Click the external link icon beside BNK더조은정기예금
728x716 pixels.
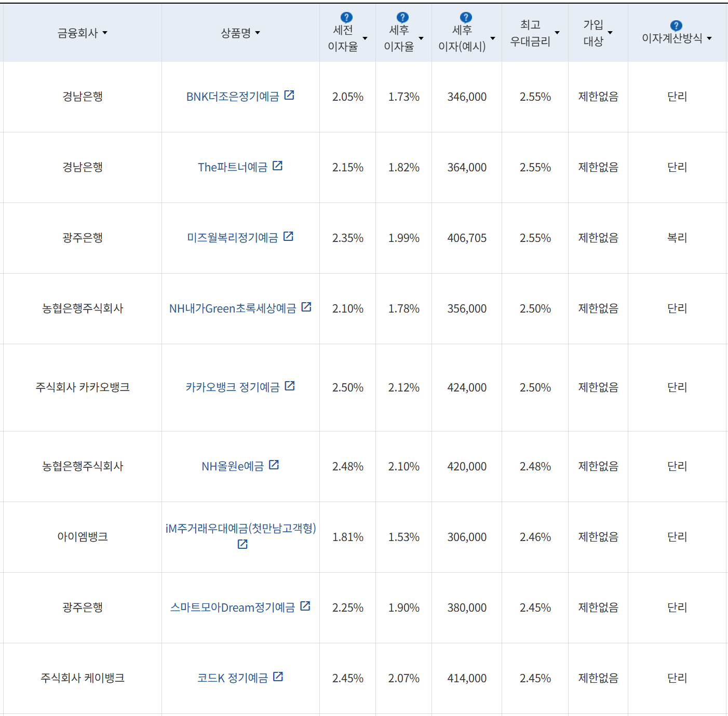[x=290, y=95]
